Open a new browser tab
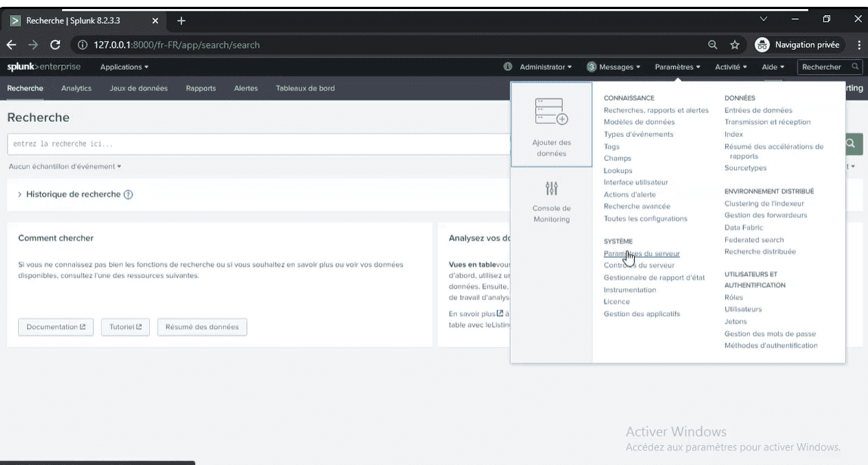This screenshot has width=868, height=465. [x=181, y=21]
